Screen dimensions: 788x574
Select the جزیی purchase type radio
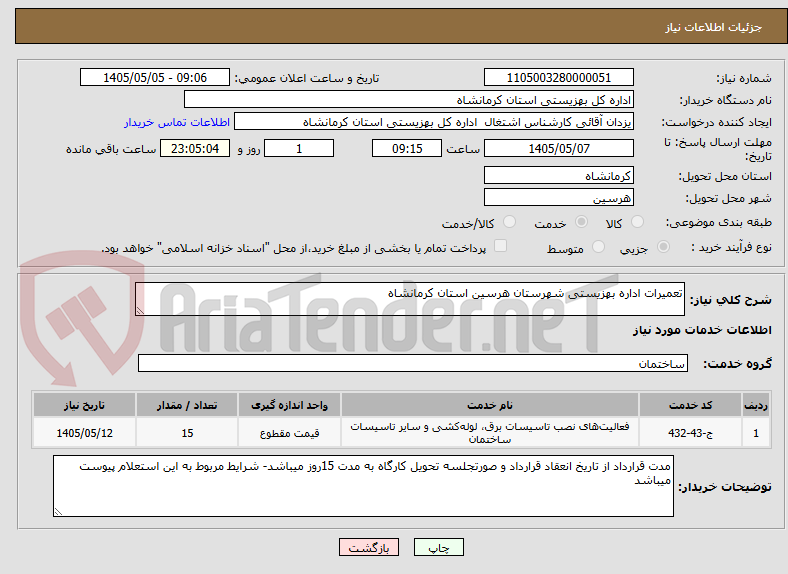[663, 246]
